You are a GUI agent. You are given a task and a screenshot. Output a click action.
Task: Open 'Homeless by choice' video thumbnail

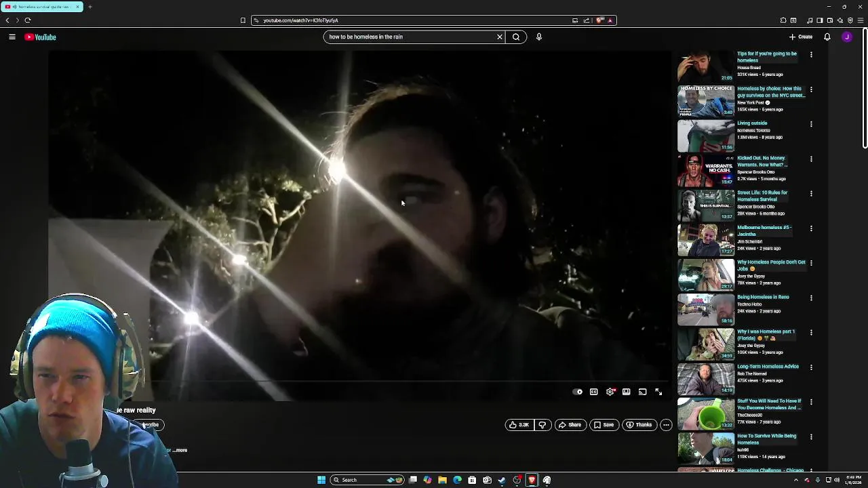[x=705, y=101]
